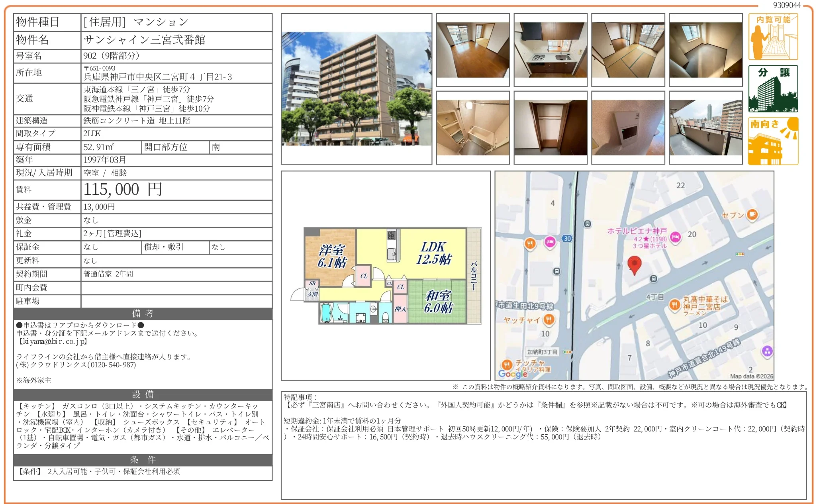Click the 分譲 condominium badge icon
Viewport: 819px width, 504px height.
click(x=773, y=89)
